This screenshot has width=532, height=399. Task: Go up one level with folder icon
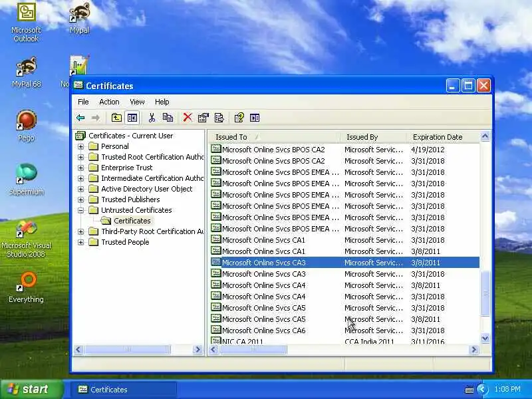point(116,118)
